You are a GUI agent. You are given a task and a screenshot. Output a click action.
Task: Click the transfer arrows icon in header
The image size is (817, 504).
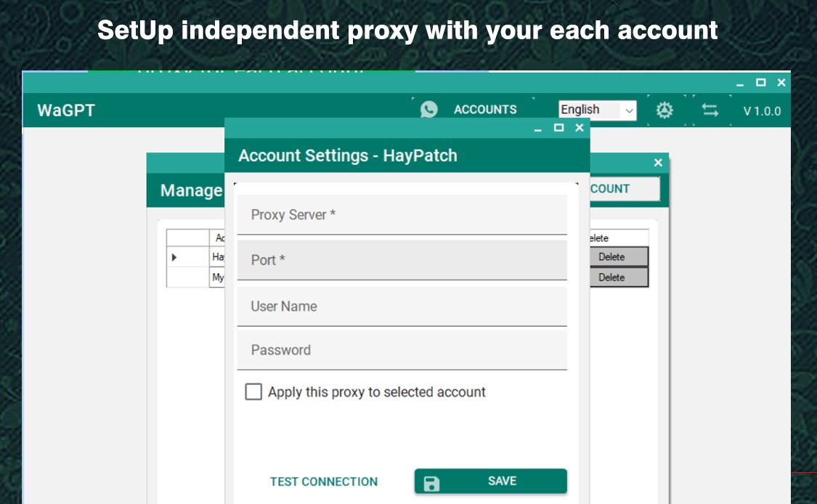710,110
